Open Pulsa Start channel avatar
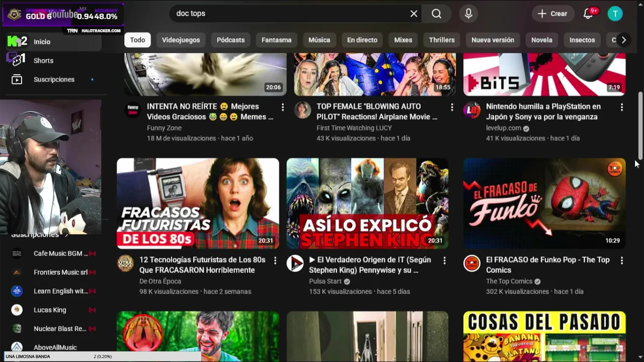 click(295, 263)
